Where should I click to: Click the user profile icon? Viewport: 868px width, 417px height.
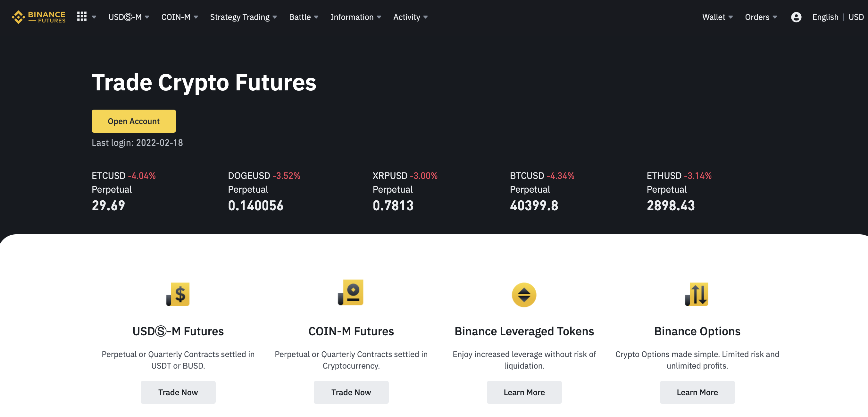796,17
